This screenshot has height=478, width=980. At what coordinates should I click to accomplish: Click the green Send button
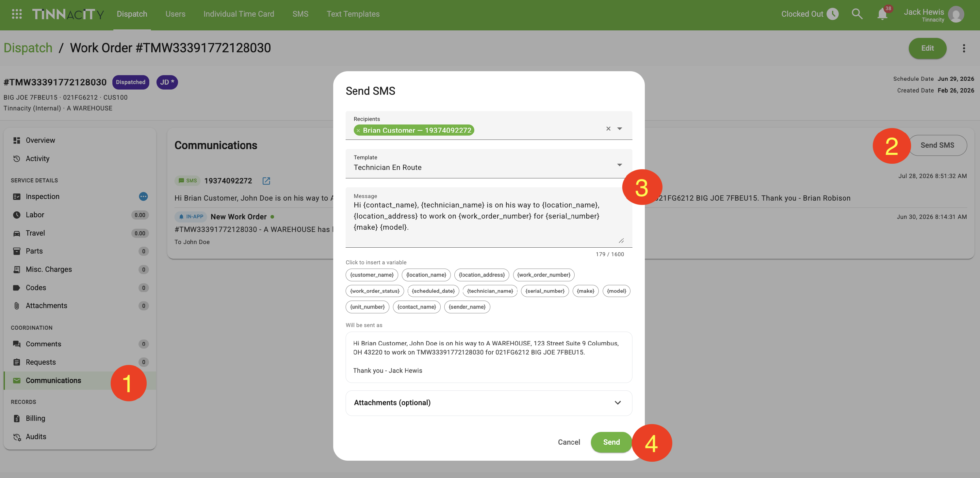click(x=612, y=442)
